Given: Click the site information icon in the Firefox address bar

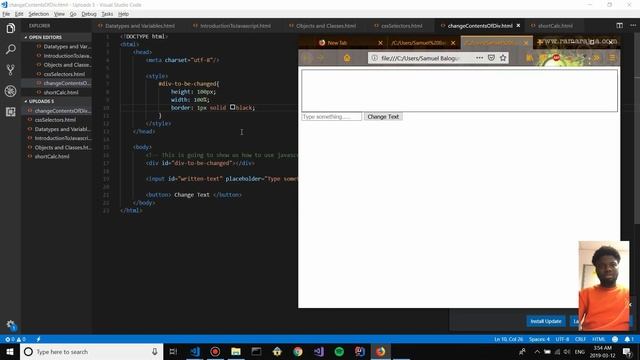Looking at the screenshot, I should click(x=374, y=58).
